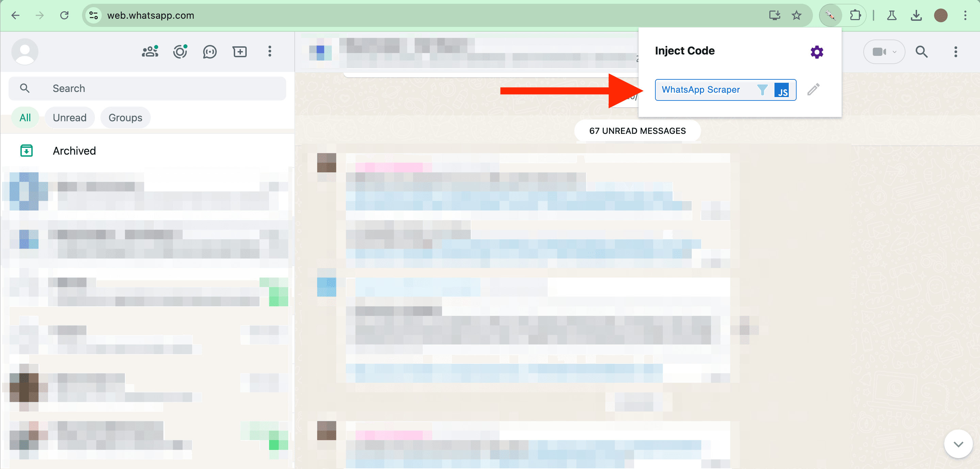Select the Unread chats filter
Screen dimensions: 980x469
(x=70, y=118)
